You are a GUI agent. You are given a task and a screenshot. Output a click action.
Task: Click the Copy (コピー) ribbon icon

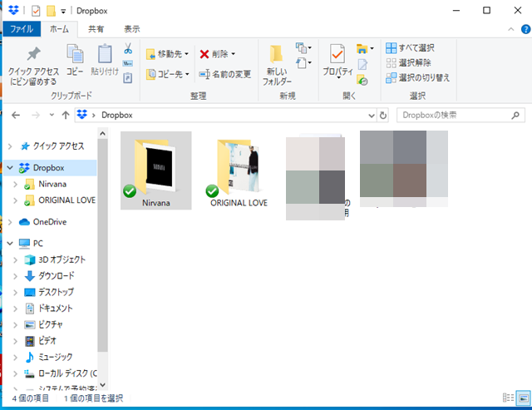coord(75,60)
